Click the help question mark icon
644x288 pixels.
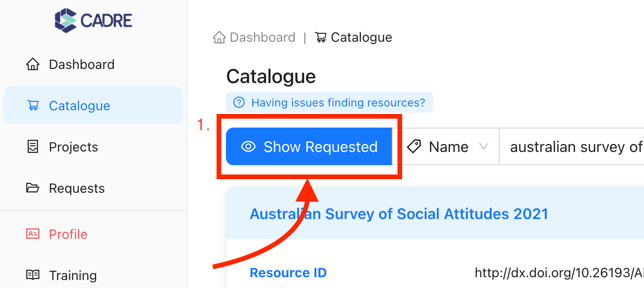tap(239, 102)
